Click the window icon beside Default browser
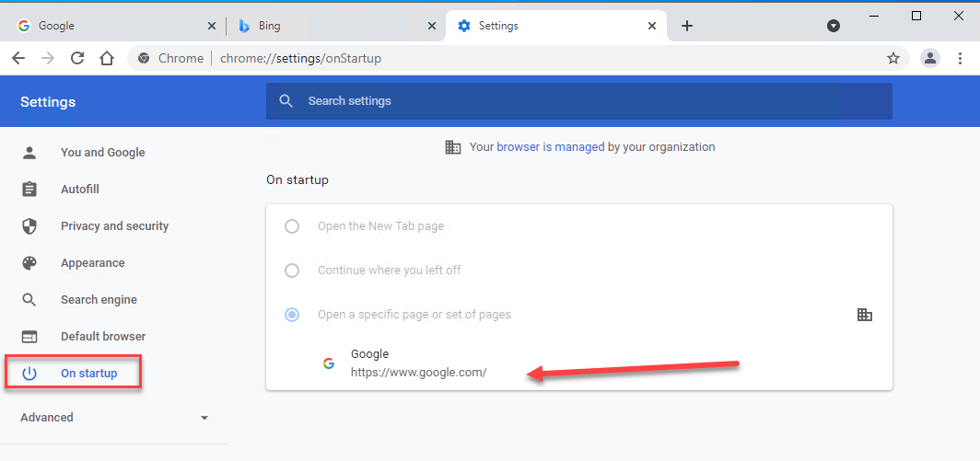980x461 pixels. (x=29, y=337)
